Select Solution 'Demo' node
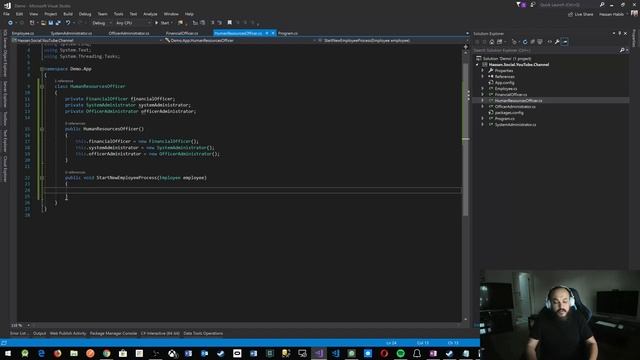640x360 pixels. coord(507,58)
